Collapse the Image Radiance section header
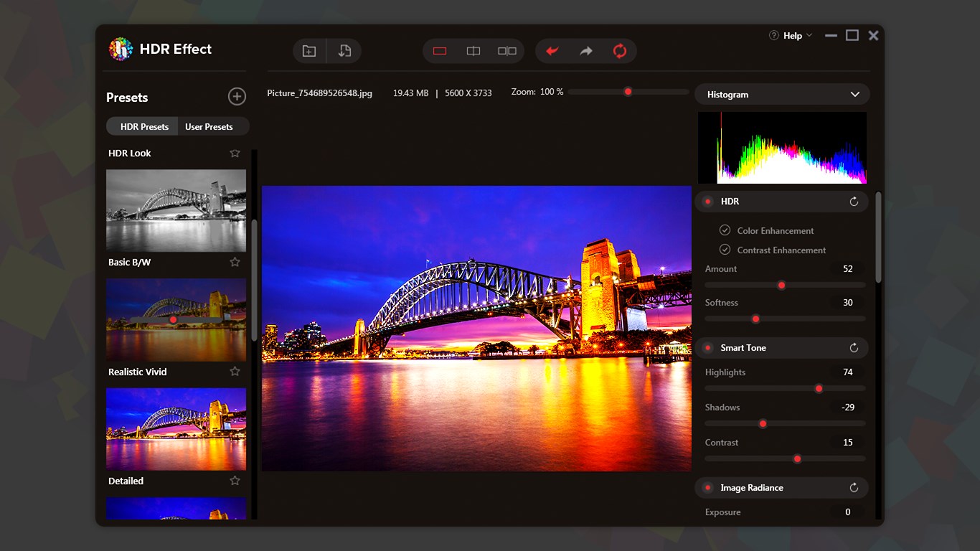Viewport: 980px width, 551px height. (x=751, y=488)
